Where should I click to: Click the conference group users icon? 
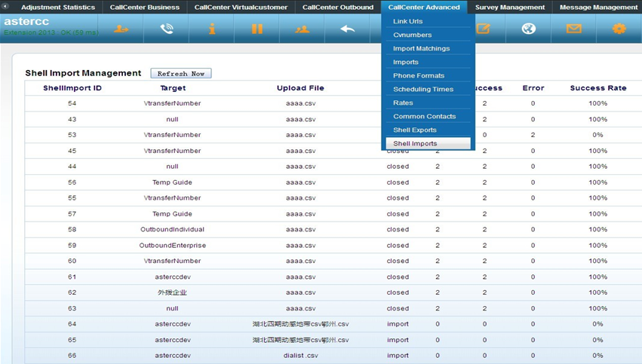[303, 29]
